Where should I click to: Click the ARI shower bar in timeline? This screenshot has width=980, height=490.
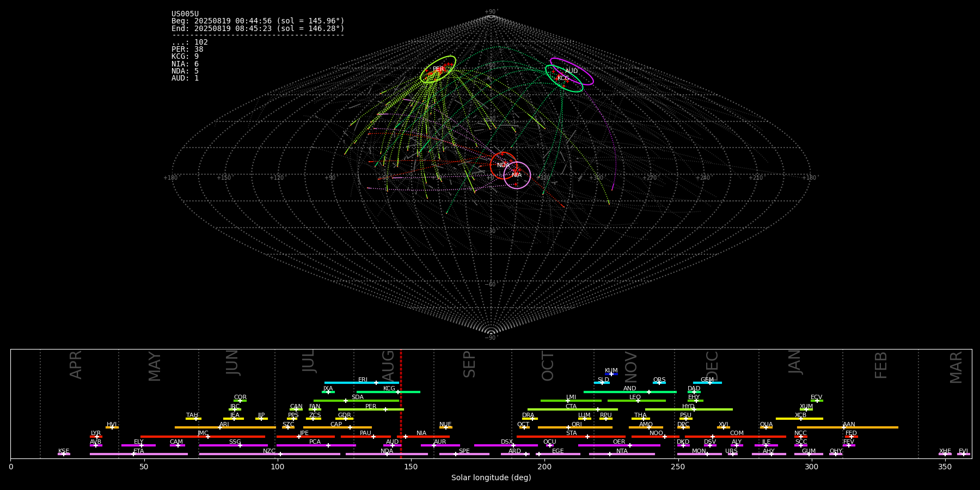[x=225, y=427]
